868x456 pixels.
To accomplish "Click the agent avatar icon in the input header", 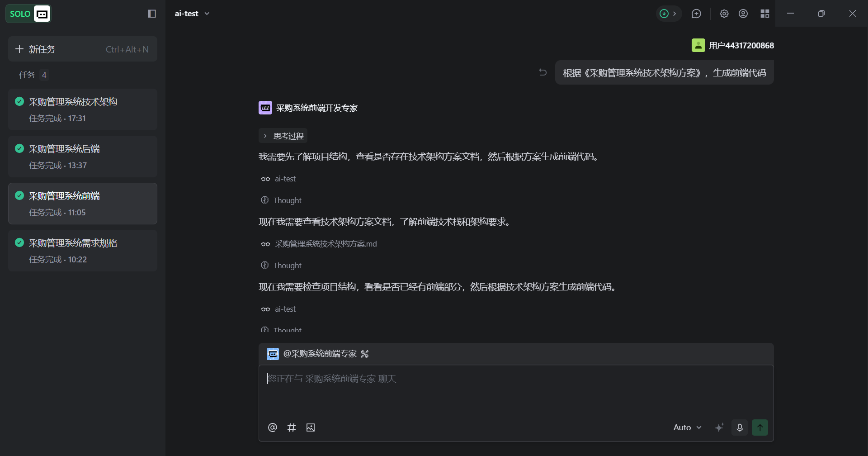I will (x=273, y=354).
